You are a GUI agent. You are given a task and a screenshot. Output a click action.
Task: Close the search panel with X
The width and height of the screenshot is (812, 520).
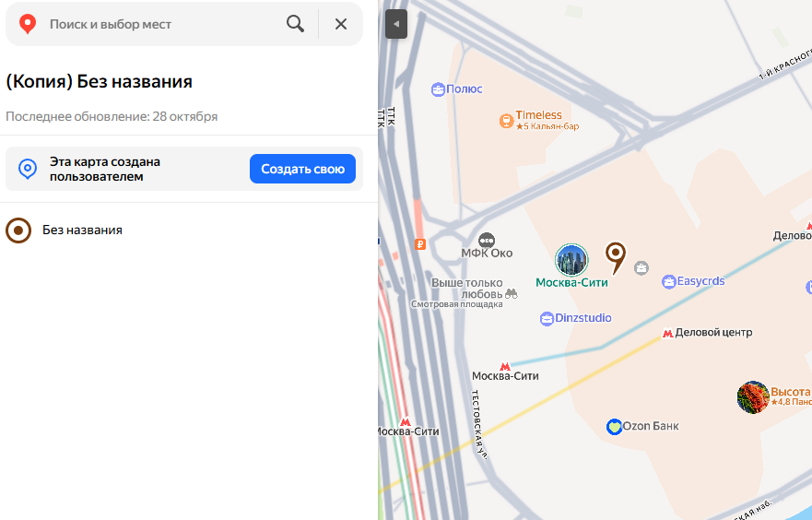(x=341, y=24)
